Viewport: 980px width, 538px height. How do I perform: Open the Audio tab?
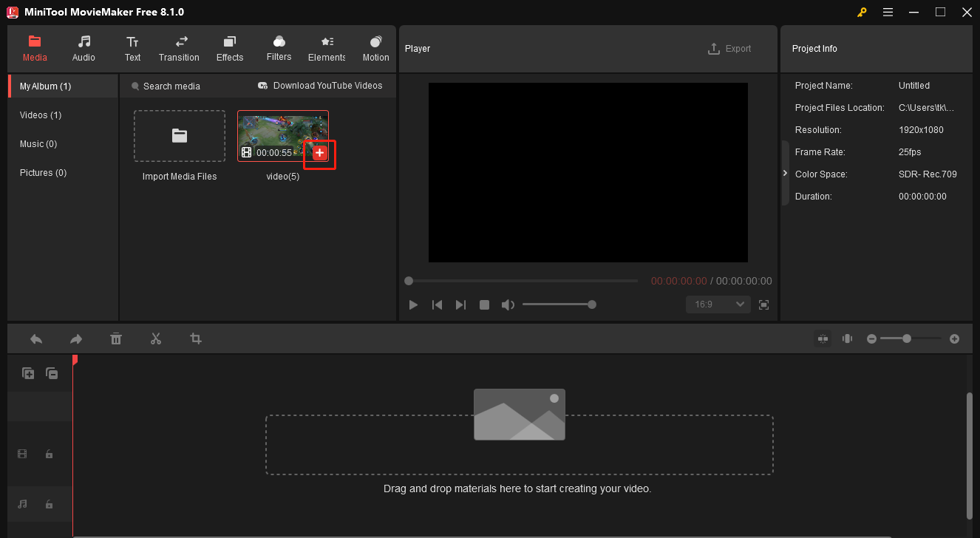pyautogui.click(x=84, y=49)
